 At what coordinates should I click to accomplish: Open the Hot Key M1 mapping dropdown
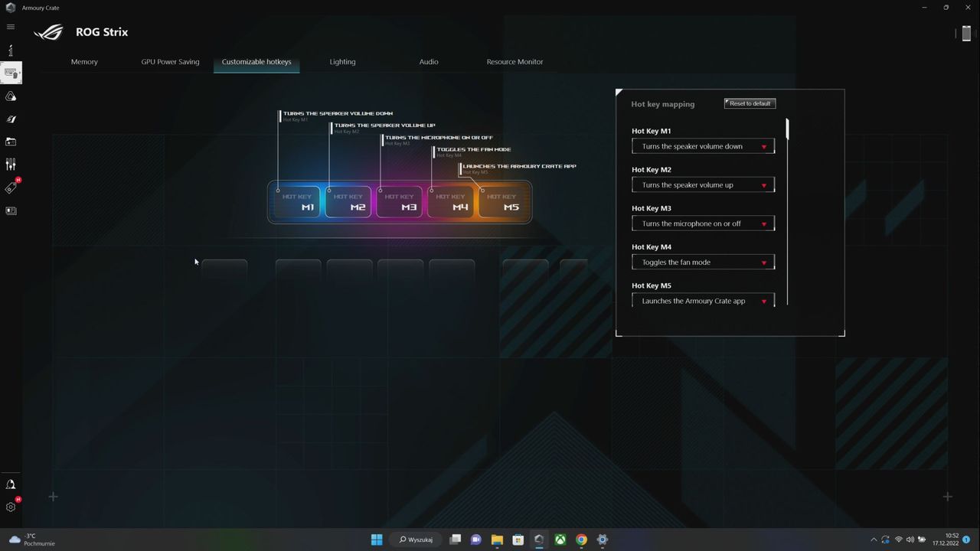[703, 146]
